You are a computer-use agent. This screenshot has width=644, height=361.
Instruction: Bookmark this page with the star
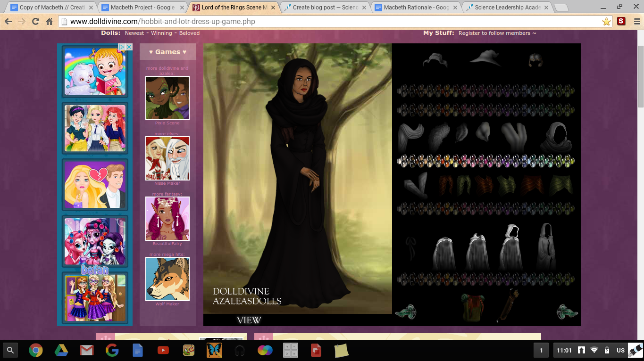606,22
